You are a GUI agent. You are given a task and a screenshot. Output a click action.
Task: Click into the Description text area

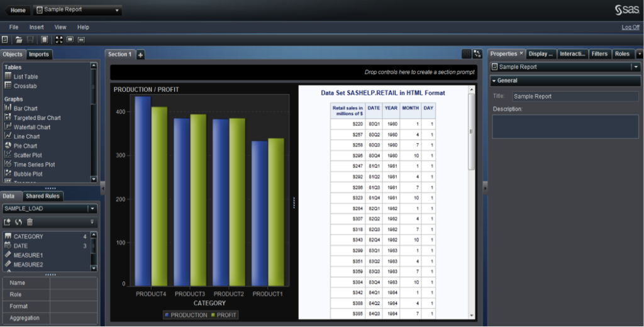565,126
